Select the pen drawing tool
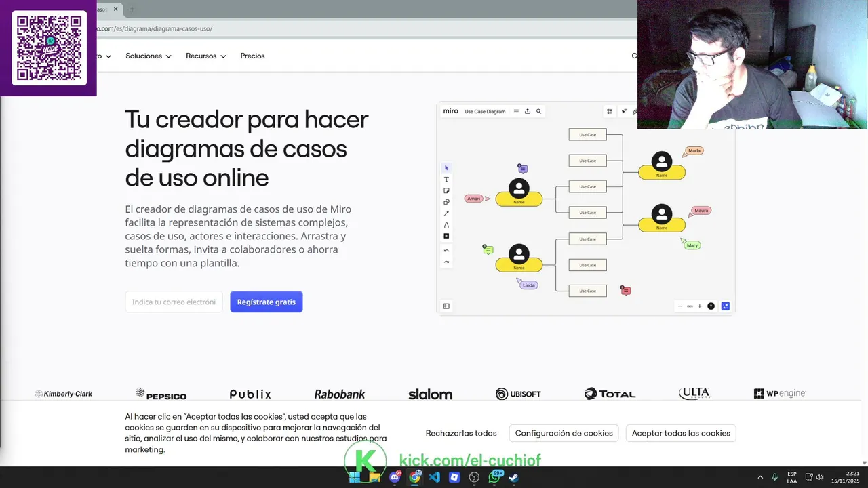Image resolution: width=868 pixels, height=488 pixels. [446, 224]
